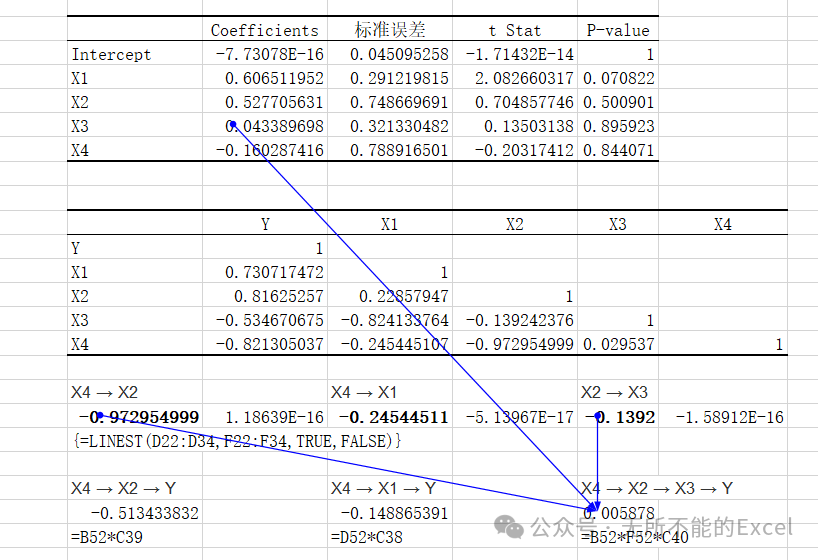Select the Coefficients header cell

pyautogui.click(x=264, y=30)
